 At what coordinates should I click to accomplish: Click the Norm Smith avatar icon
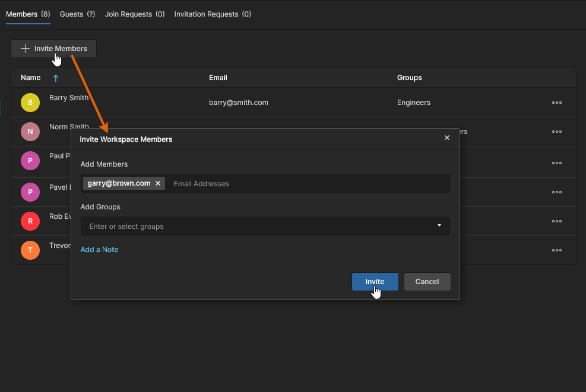coord(30,131)
